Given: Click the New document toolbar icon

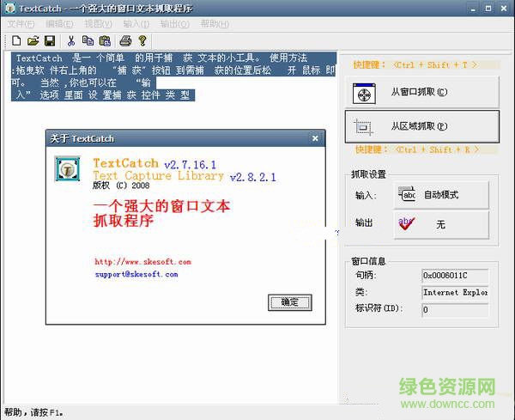Looking at the screenshot, I should [x=15, y=40].
